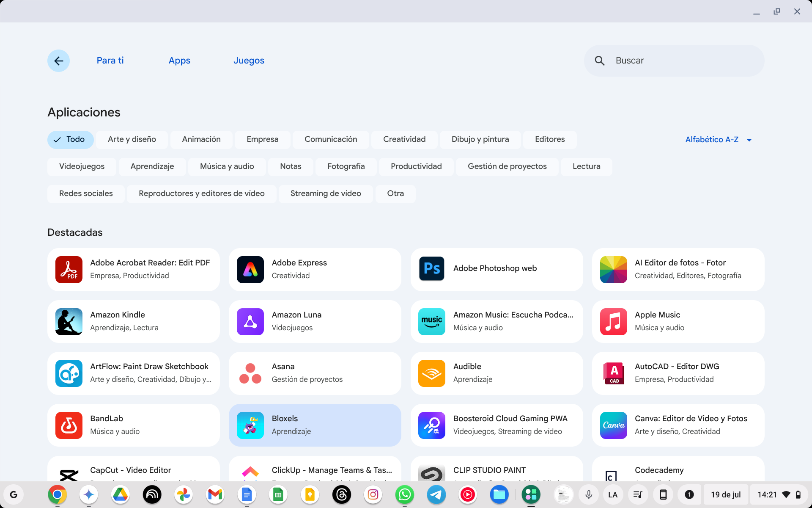Viewport: 812px width, 508px height.
Task: Filter by Música y audio
Action: (x=227, y=167)
